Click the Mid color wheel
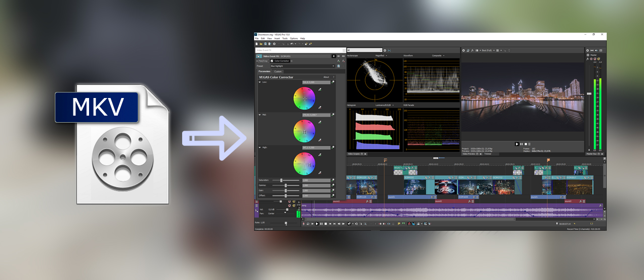This screenshot has width=644, height=280. pos(304,131)
